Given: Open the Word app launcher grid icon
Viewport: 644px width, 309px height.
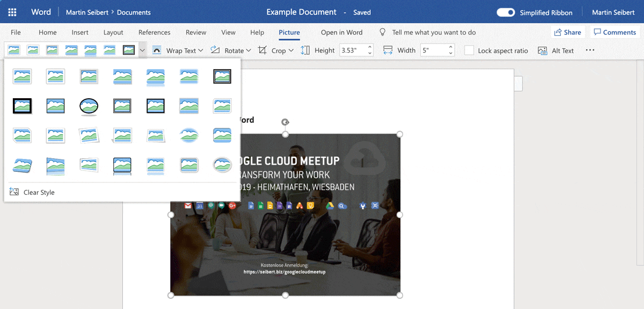Looking at the screenshot, I should pyautogui.click(x=12, y=11).
